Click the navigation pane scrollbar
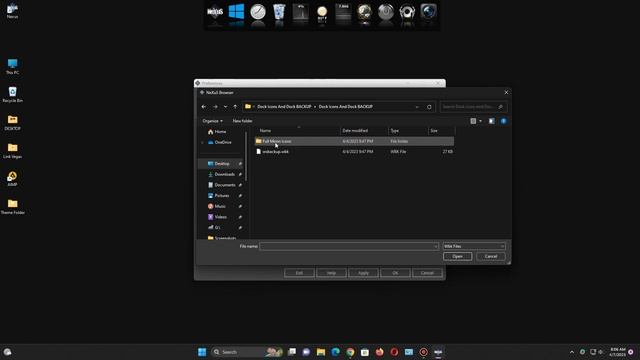This screenshot has width=640, height=360. point(246,157)
